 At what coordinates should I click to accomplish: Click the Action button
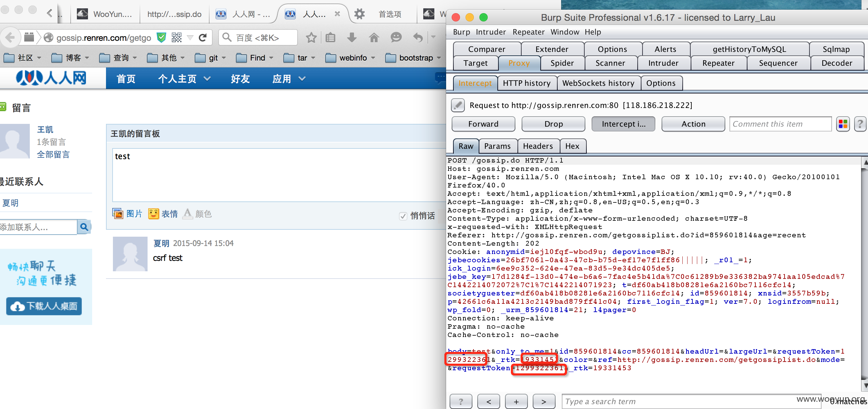point(693,124)
